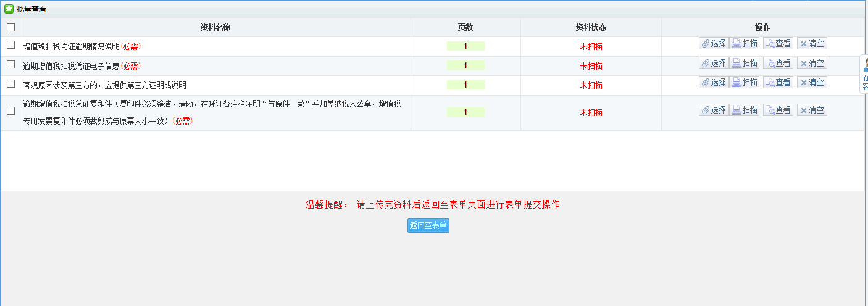The width and height of the screenshot is (868, 306).
Task: Click 清空 for 逾期增值税扣税凭证电子信息 row
Action: 812,64
